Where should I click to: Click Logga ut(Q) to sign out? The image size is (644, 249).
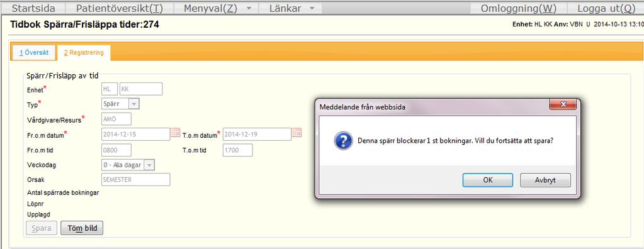pos(606,8)
